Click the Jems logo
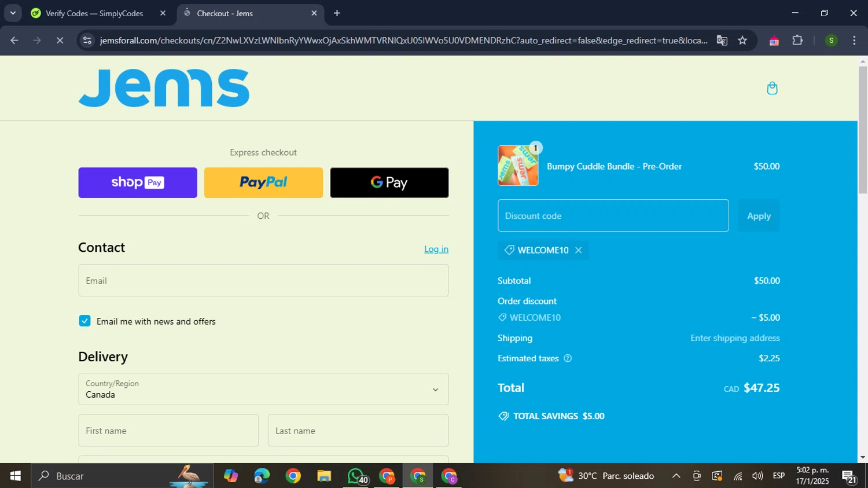The height and width of the screenshot is (488, 868). coord(164,88)
